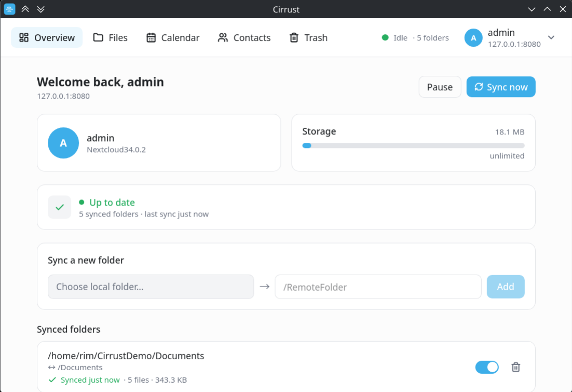Click the green Idle status dot
Viewport: 572px width, 392px height.
385,37
